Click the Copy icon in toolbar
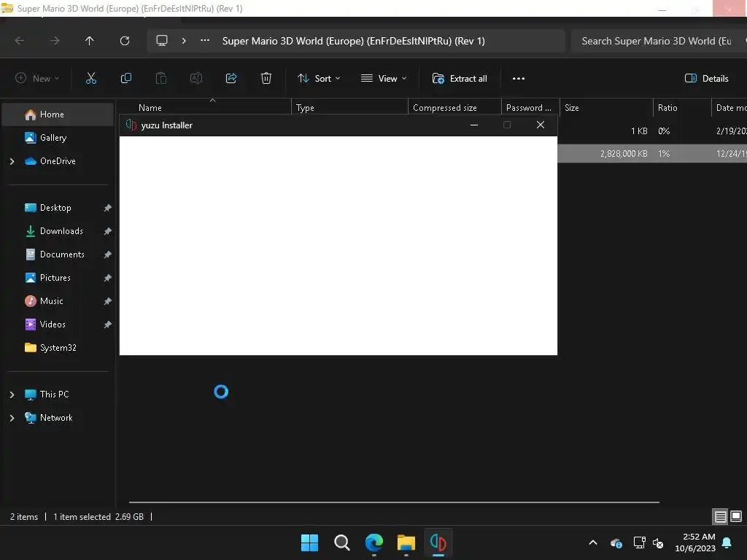The image size is (747, 560). point(125,79)
